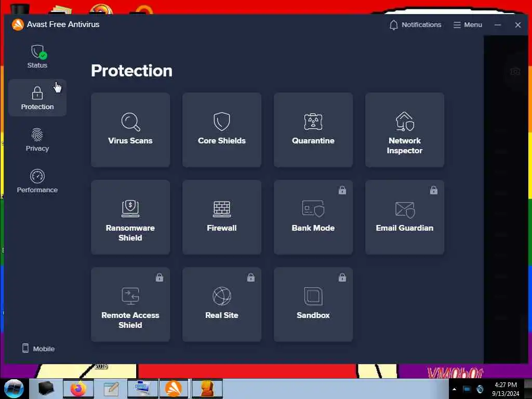532x399 pixels.
Task: Select the Protection sidebar tab
Action: 37,98
